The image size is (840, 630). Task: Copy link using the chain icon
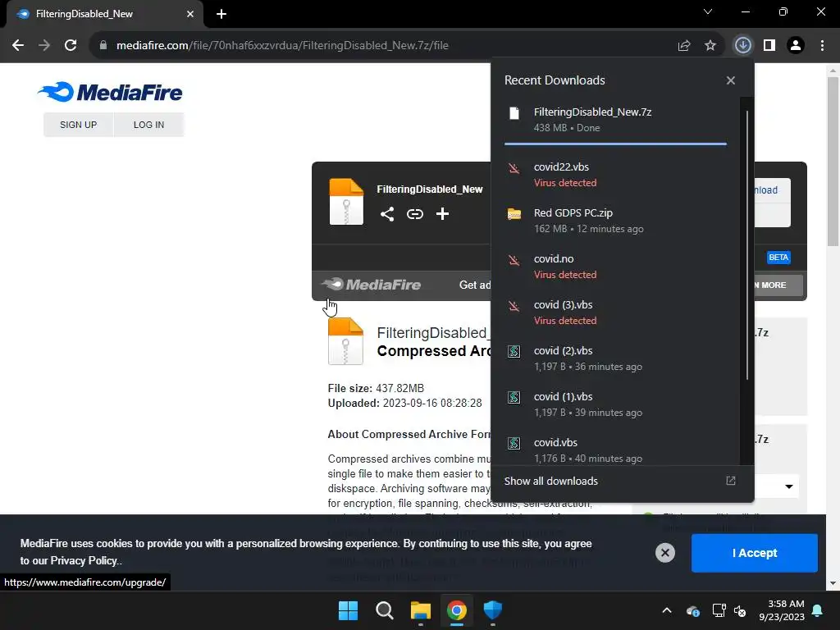[x=414, y=214]
